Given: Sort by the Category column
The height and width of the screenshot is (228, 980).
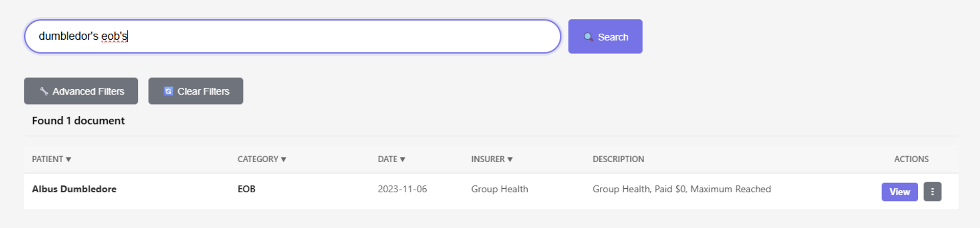Looking at the screenshot, I should point(262,159).
